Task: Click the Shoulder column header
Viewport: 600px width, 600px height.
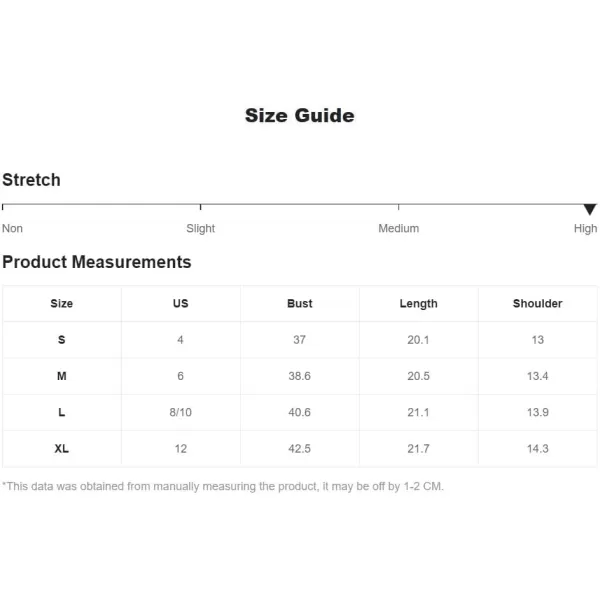Action: pos(538,303)
